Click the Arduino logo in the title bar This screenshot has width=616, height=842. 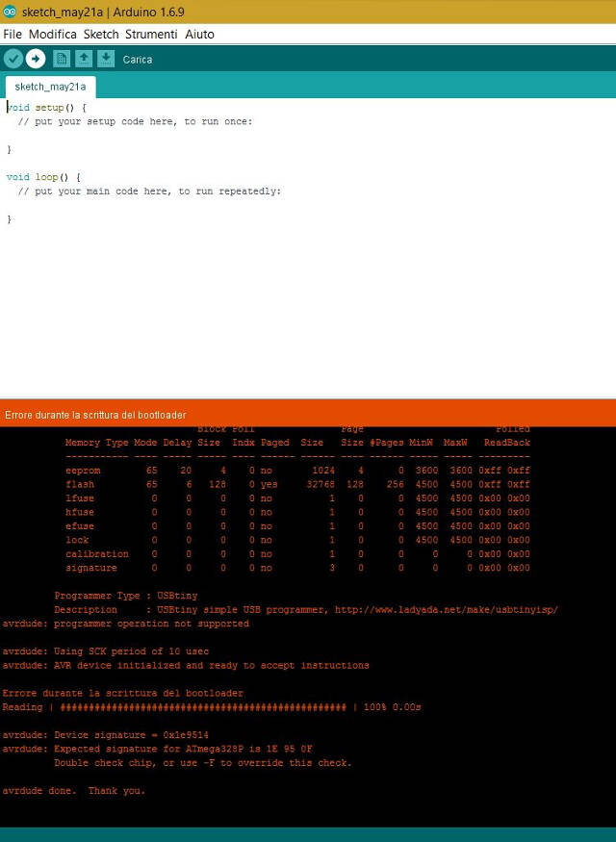point(10,12)
